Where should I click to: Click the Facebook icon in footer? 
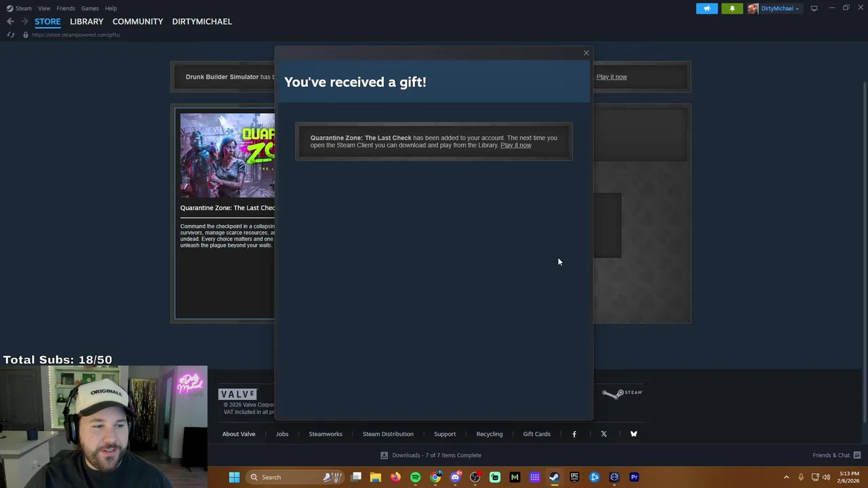pyautogui.click(x=574, y=434)
